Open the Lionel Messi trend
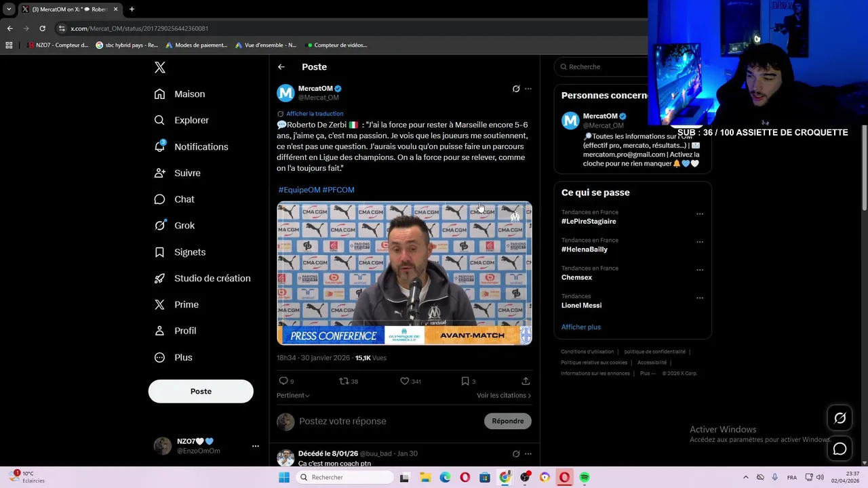This screenshot has width=868, height=488. [x=581, y=305]
